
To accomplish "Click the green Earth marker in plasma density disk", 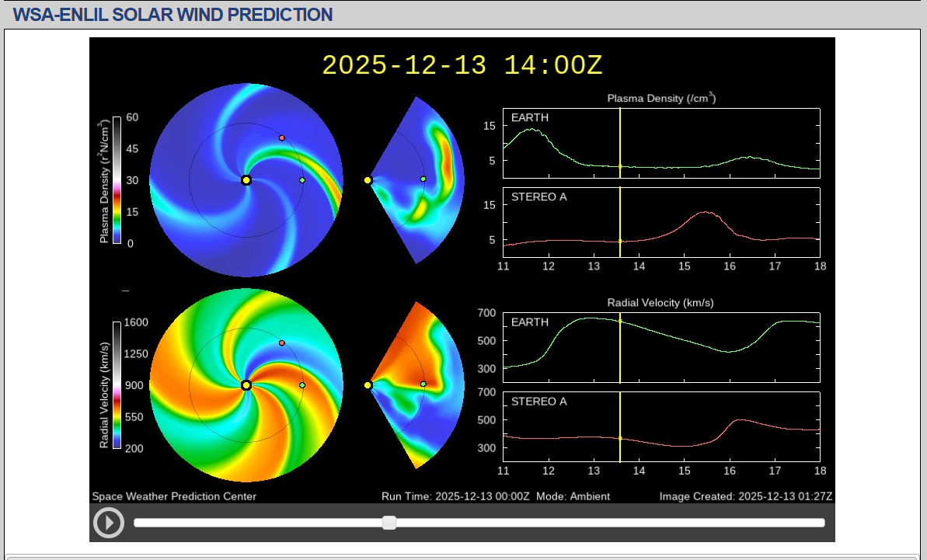I will pyautogui.click(x=302, y=180).
